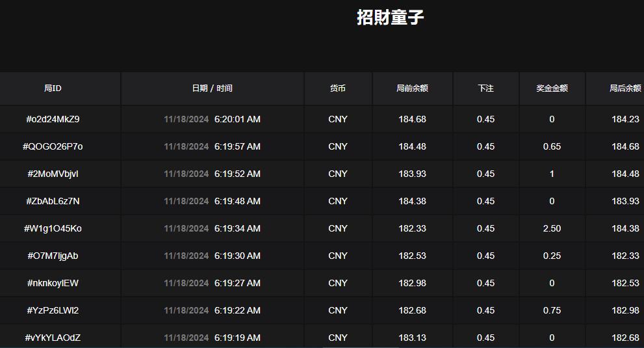644x348 pixels.
Task: Select the 局后余额 column header
Action: [625, 88]
